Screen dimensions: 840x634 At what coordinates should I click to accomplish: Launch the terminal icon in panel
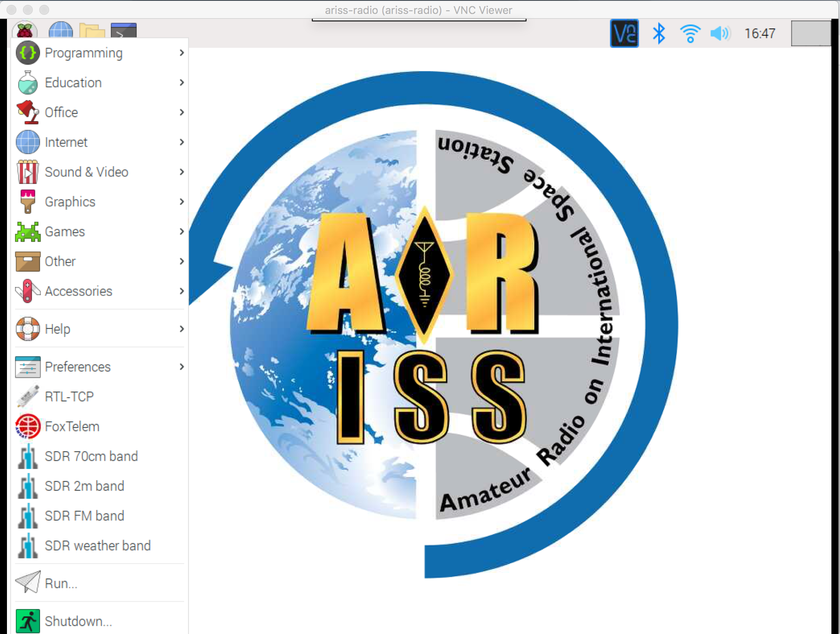[124, 30]
